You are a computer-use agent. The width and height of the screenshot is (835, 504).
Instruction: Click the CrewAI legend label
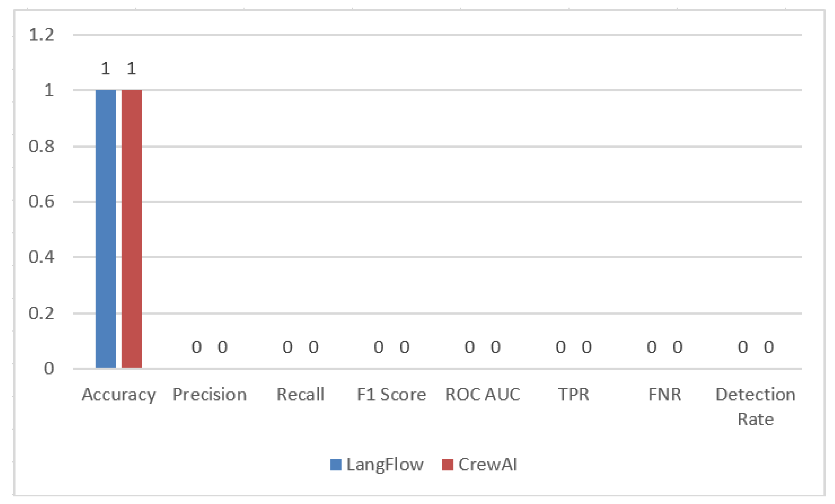point(488,464)
